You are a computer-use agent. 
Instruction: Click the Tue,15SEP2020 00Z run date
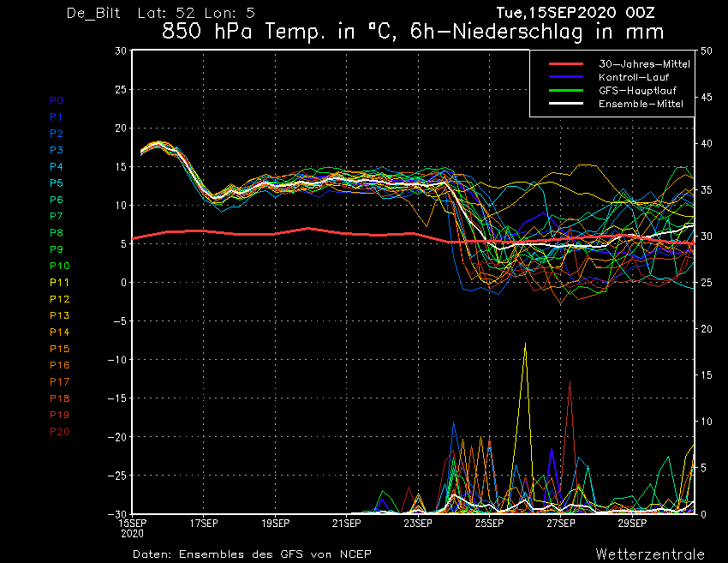coord(576,13)
